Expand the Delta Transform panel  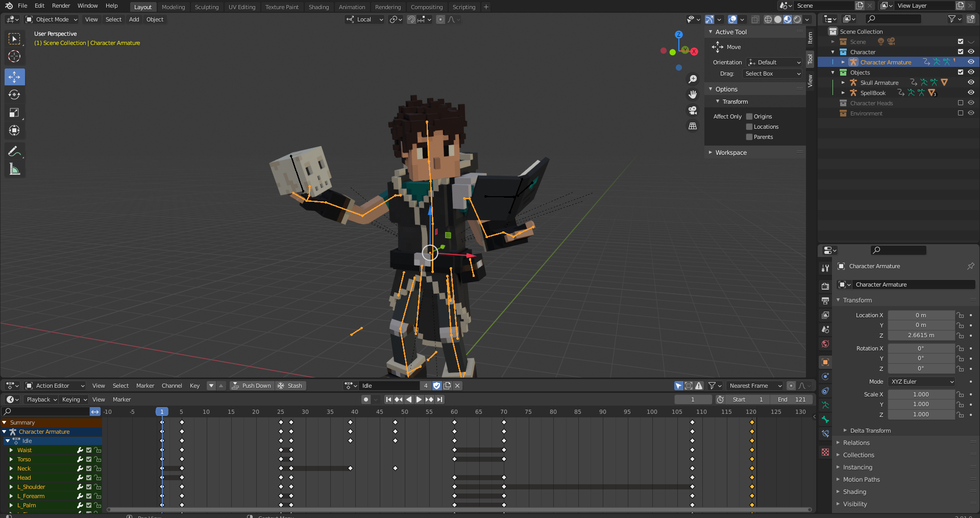coord(870,431)
